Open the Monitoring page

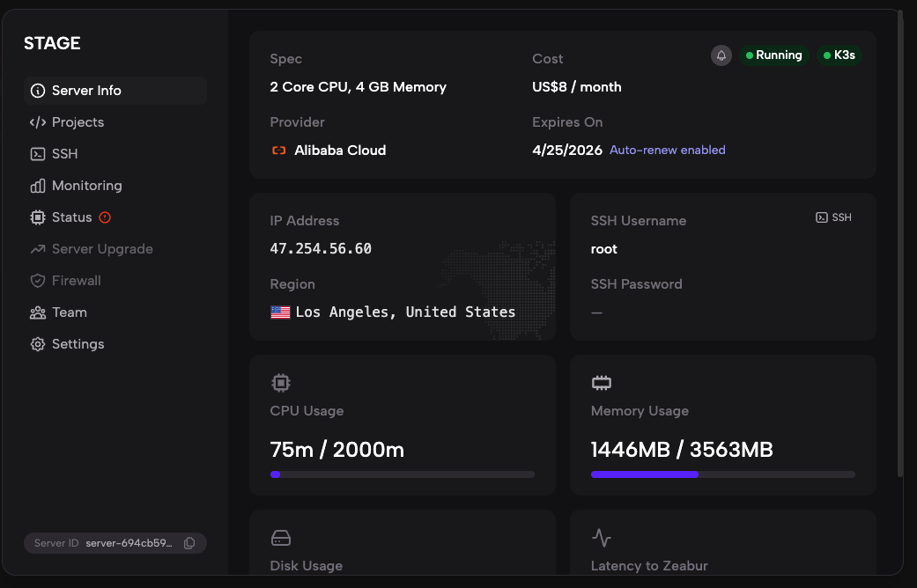click(86, 186)
